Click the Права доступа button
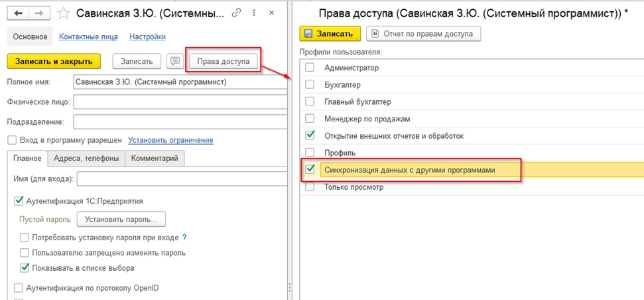This screenshot has height=300, width=644. [x=223, y=61]
